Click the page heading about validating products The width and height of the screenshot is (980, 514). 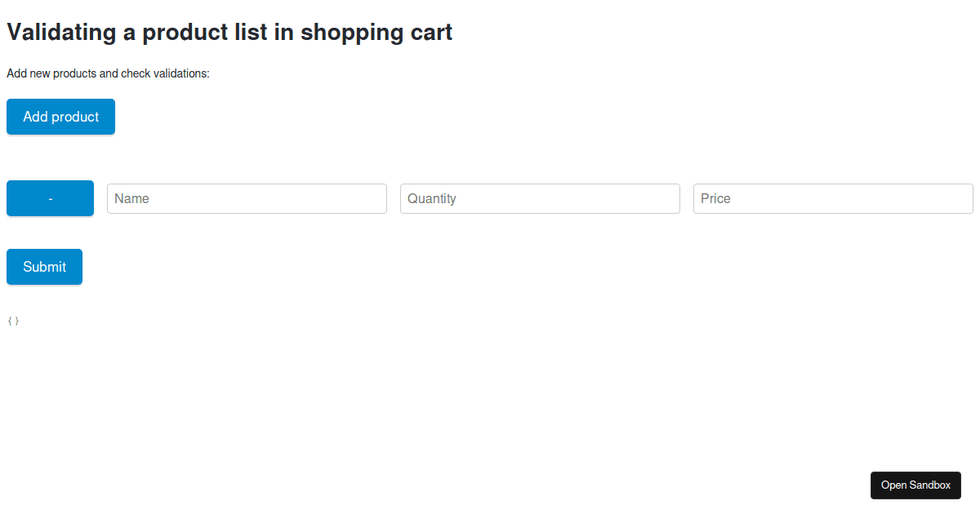tap(229, 33)
